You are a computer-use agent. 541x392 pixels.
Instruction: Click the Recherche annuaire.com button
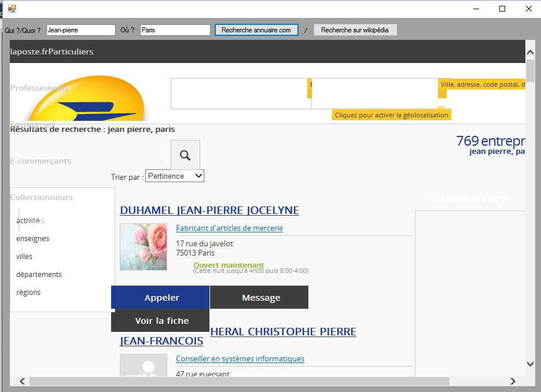pos(256,30)
